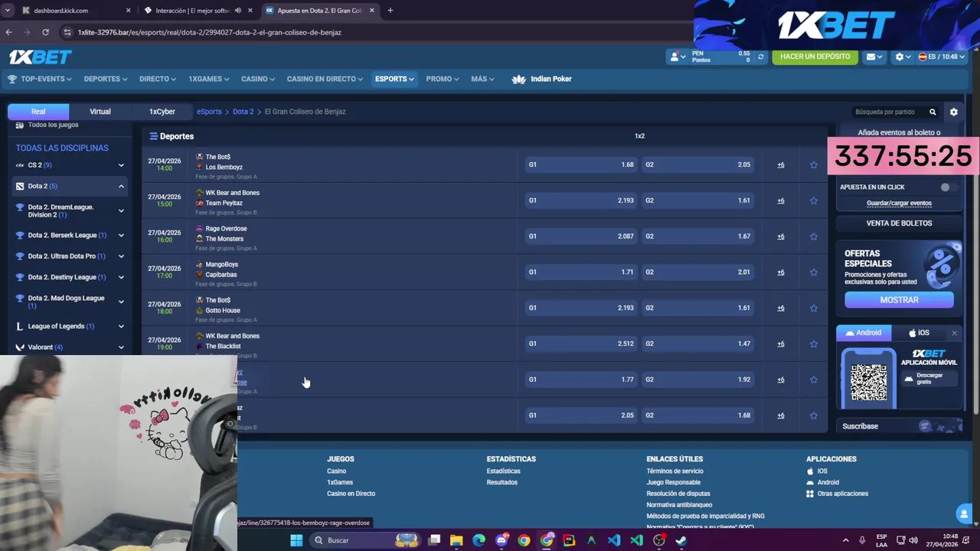This screenshot has width=980, height=551.
Task: Open the messages envelope menu
Action: coord(874,57)
